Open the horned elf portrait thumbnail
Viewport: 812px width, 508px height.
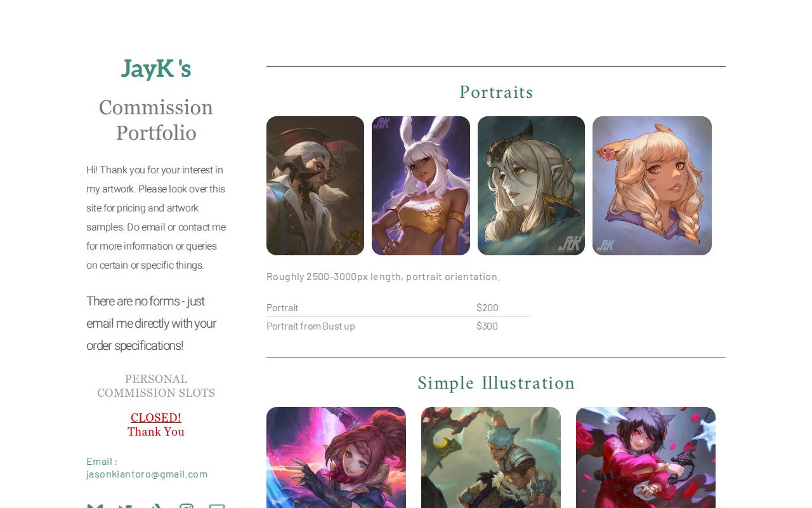tap(531, 185)
